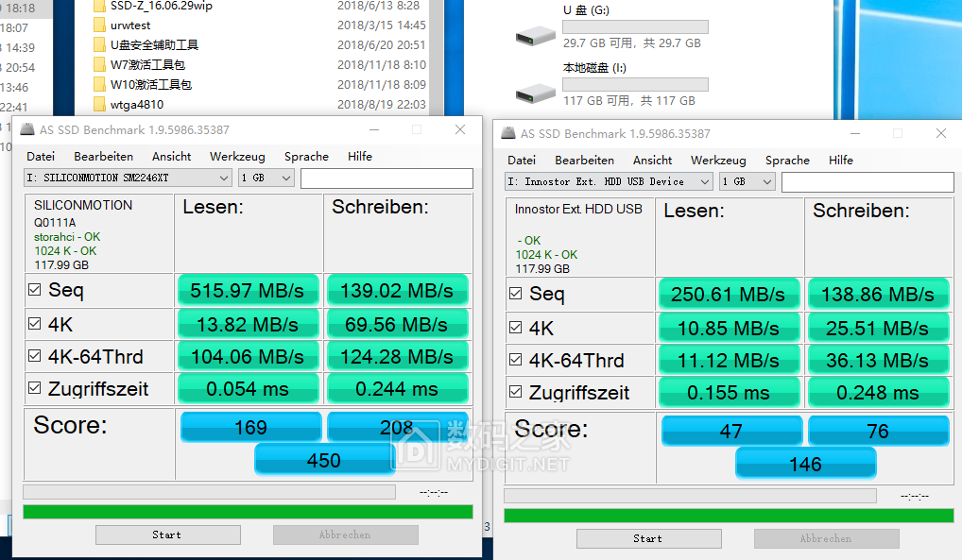Open Ansicht menu in the Innostor window
Viewport: 962px width, 560px height.
pyautogui.click(x=653, y=161)
